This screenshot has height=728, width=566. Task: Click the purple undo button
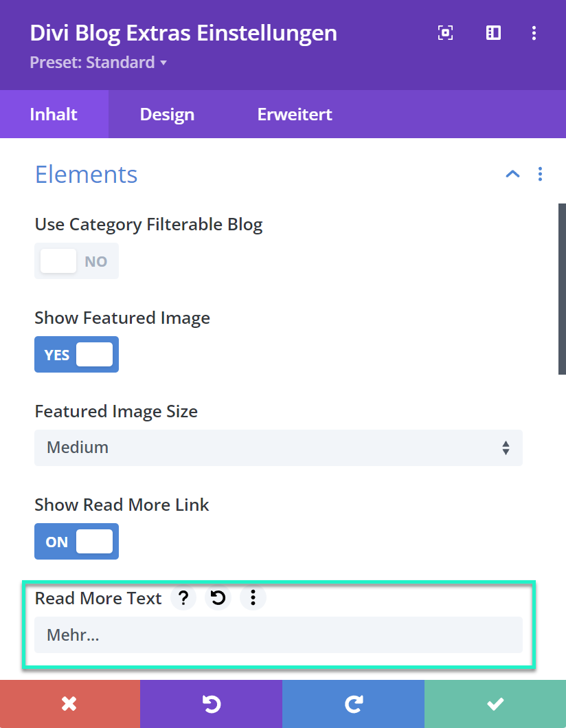(211, 704)
